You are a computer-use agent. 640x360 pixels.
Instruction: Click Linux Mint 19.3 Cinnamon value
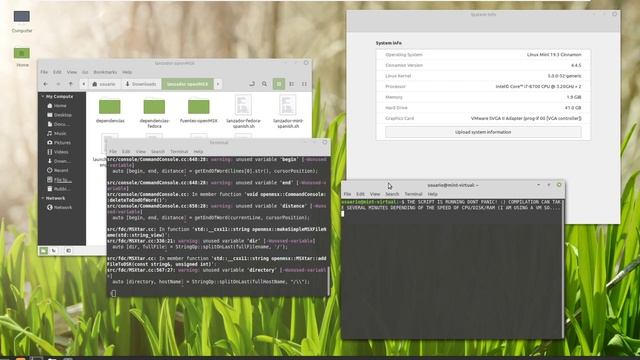click(x=554, y=55)
